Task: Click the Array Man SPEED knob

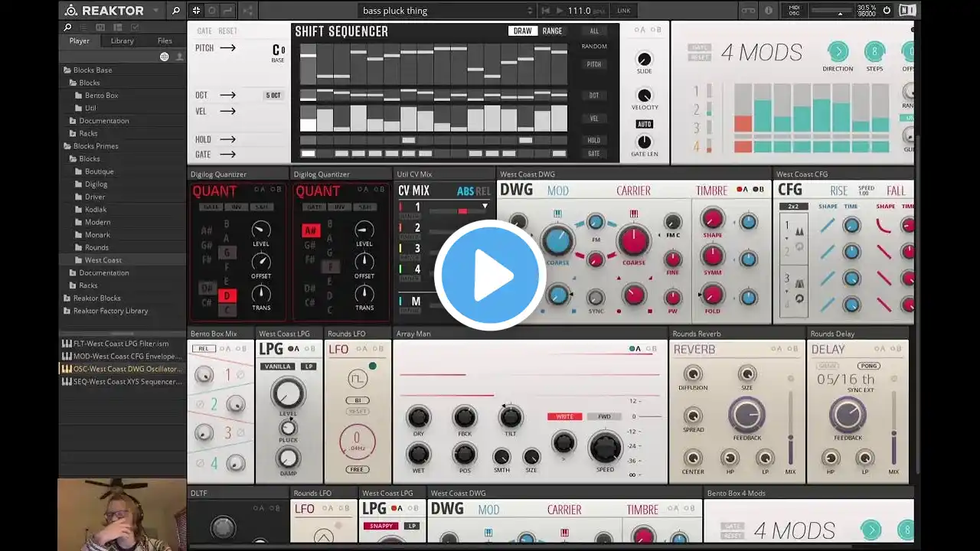Action: click(605, 448)
